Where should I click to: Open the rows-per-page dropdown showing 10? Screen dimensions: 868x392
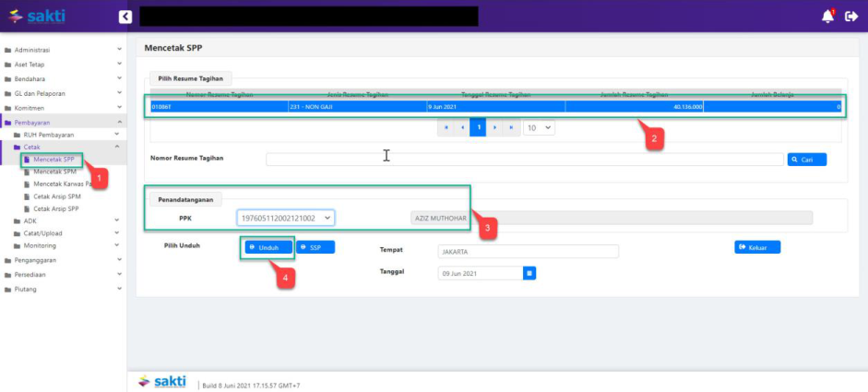click(539, 127)
